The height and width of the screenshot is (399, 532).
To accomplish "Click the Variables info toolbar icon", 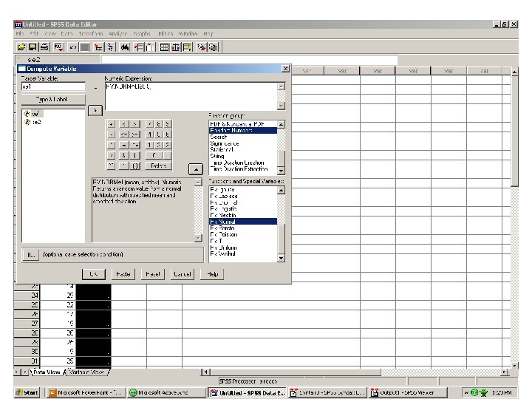I will tap(110, 47).
